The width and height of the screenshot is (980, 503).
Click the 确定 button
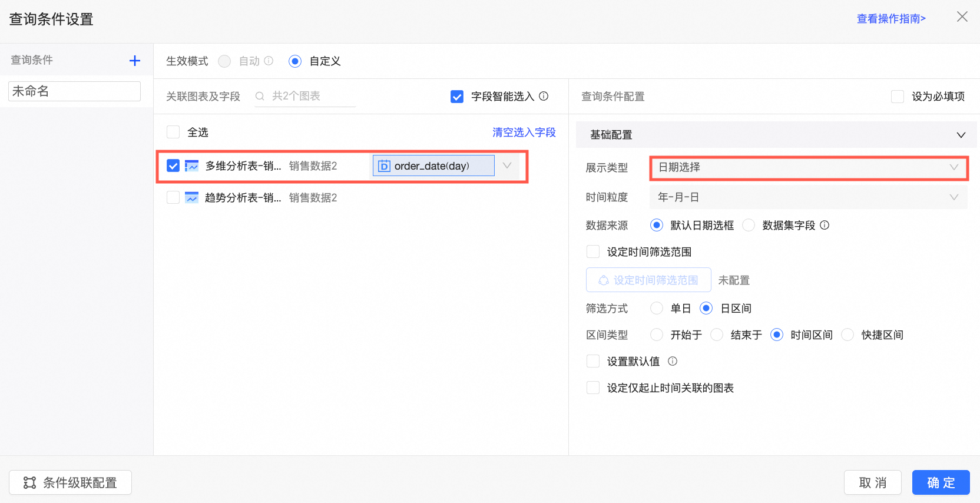coord(941,482)
